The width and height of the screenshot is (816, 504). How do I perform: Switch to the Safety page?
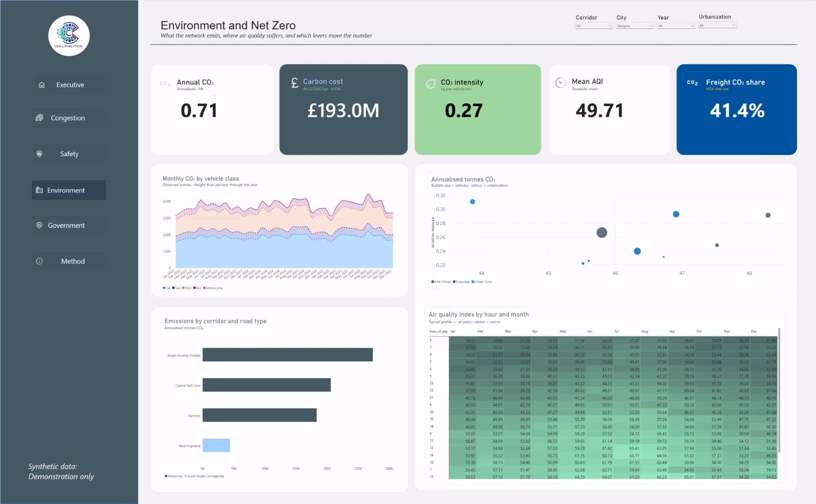[x=69, y=154]
